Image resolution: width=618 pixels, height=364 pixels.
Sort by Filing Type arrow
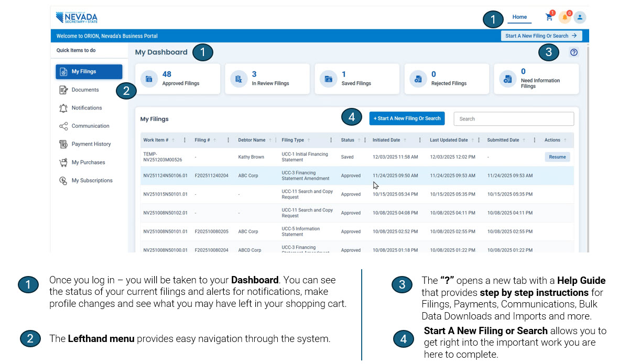[309, 140]
